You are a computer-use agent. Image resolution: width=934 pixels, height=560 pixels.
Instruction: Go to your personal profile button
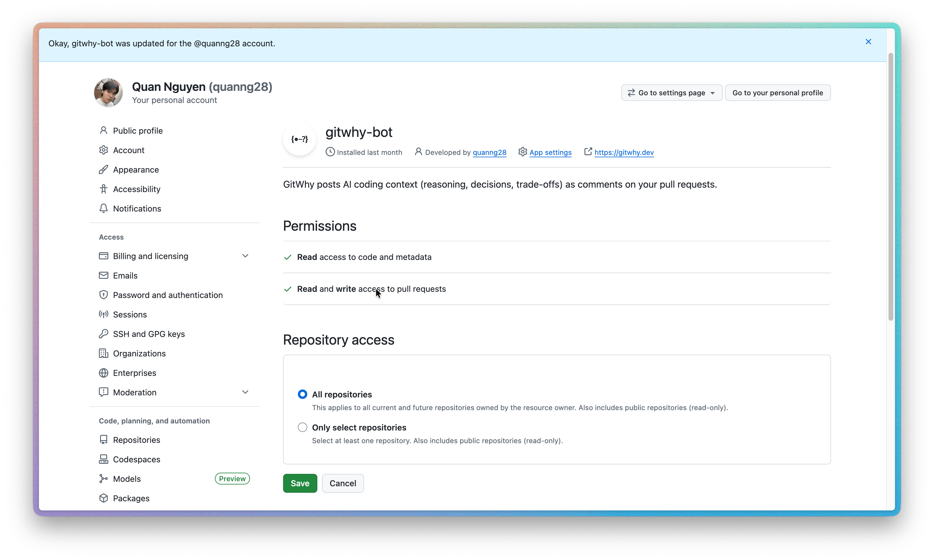point(778,93)
